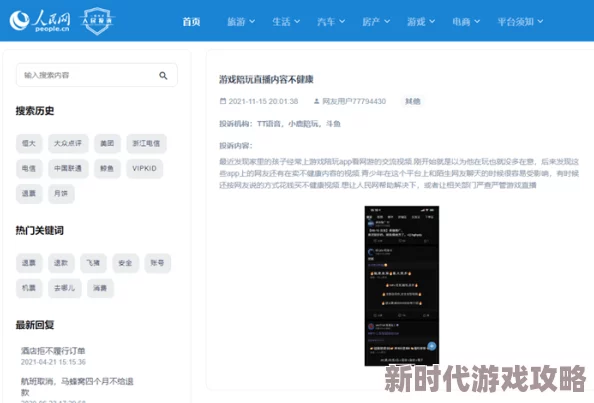The width and height of the screenshot is (594, 403).
Task: Click the shield badge logo in header
Action: point(97,21)
